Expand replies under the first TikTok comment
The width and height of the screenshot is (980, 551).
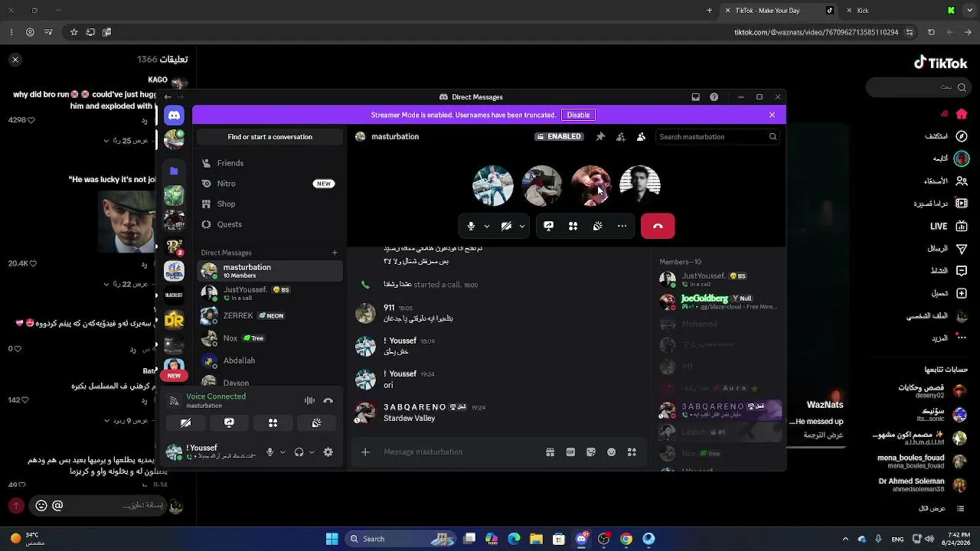(x=126, y=141)
